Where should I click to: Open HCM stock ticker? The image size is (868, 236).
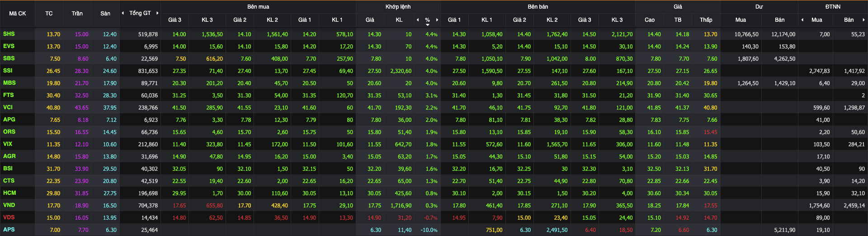coord(9,193)
